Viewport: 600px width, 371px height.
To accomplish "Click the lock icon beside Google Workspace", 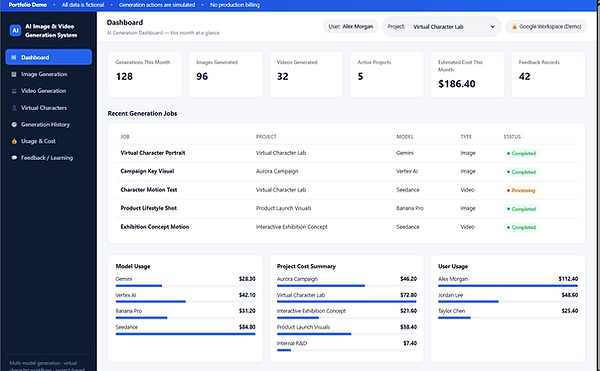I will click(x=514, y=27).
